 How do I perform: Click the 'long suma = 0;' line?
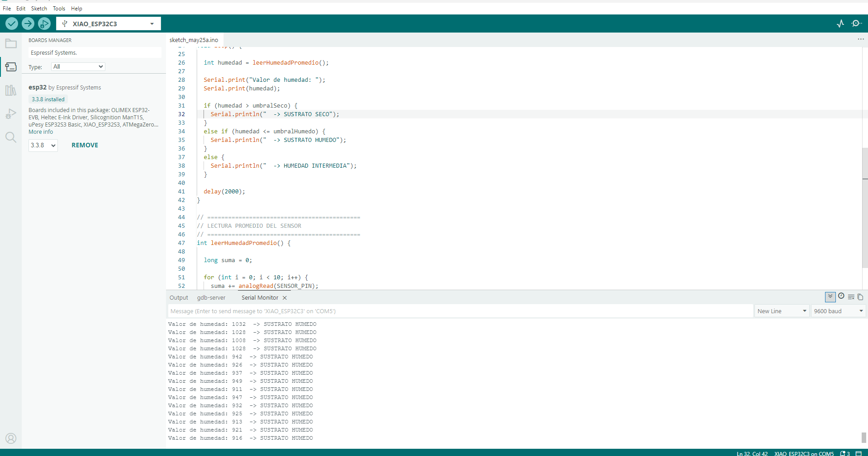(228, 260)
